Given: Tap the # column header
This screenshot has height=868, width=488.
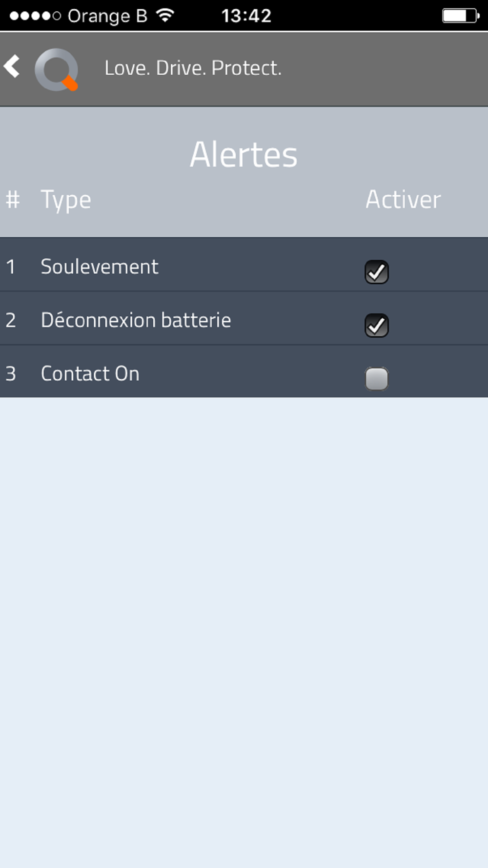Looking at the screenshot, I should click(x=13, y=200).
